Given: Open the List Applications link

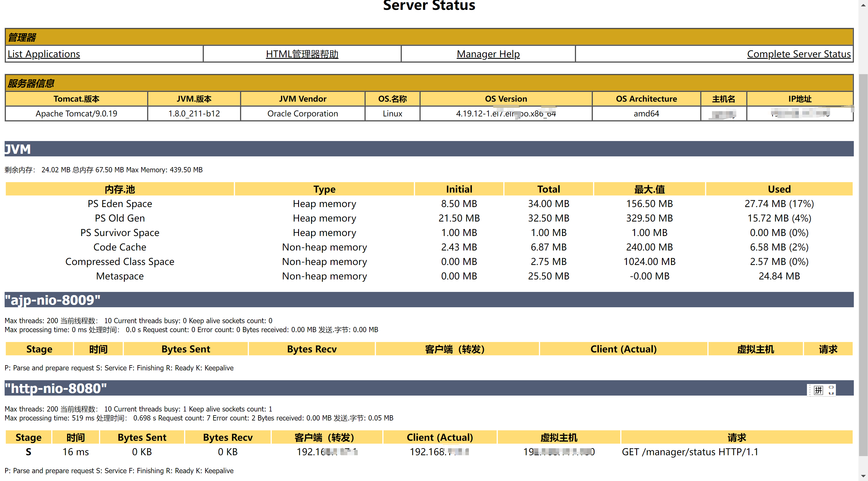Looking at the screenshot, I should tap(44, 54).
